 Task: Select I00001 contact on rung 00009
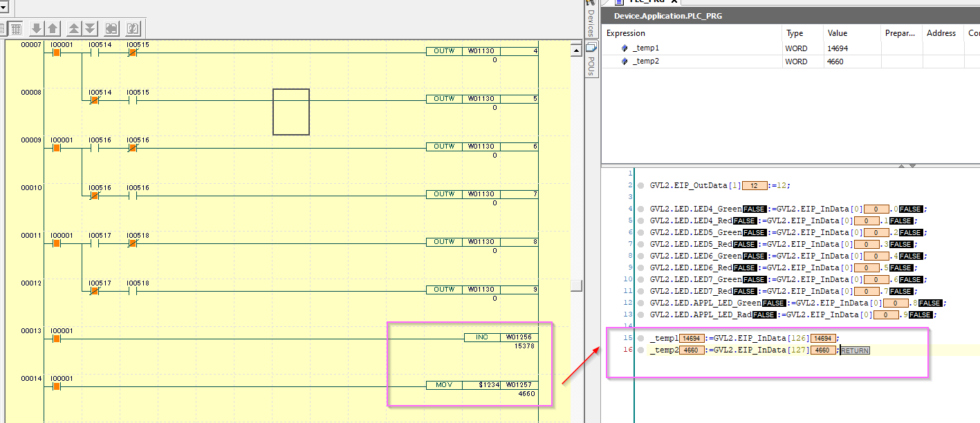[57, 147]
